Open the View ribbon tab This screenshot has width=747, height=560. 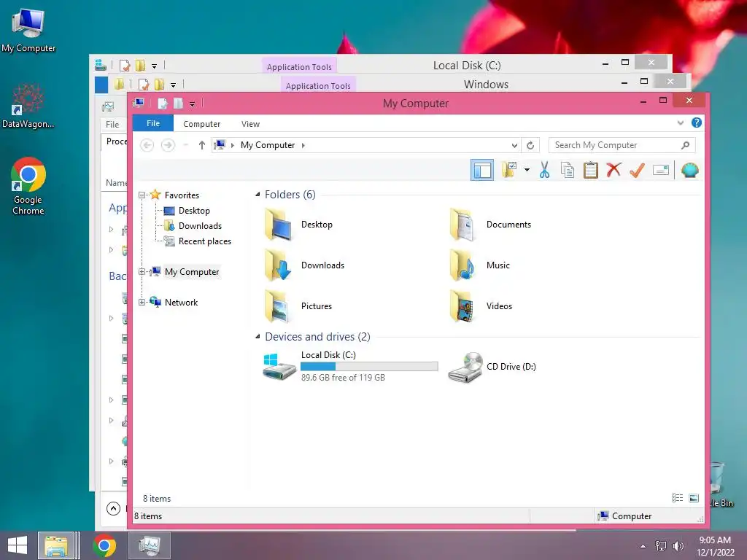[x=250, y=124]
